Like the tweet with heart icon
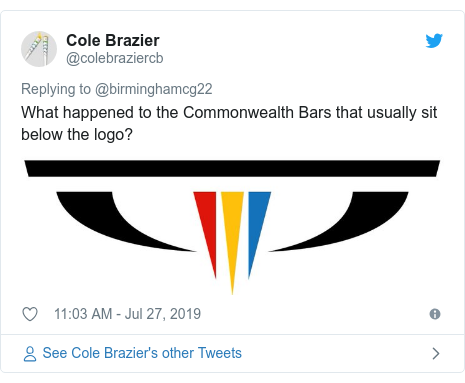The image size is (465, 383). [x=30, y=314]
